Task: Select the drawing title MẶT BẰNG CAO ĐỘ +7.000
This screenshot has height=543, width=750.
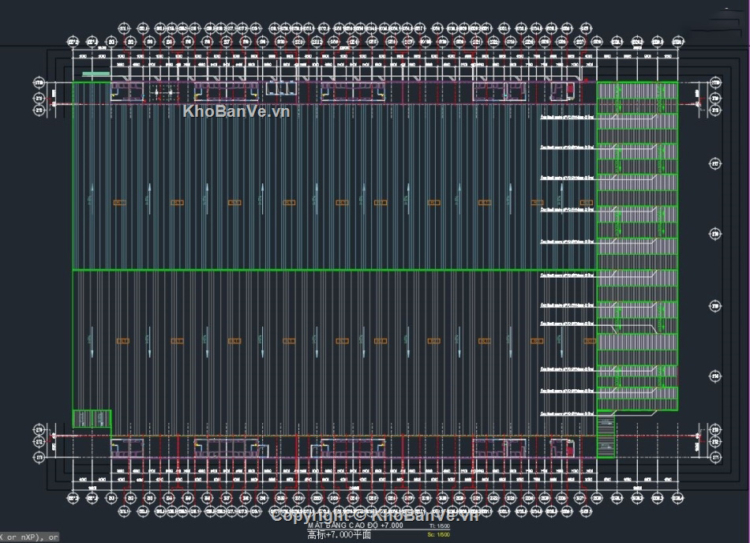Action: pos(354,524)
